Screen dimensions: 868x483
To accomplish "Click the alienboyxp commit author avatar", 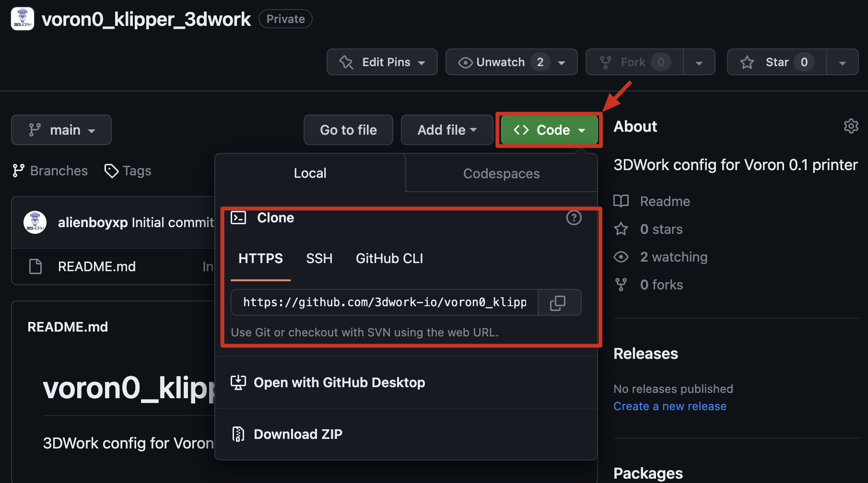I will (35, 222).
